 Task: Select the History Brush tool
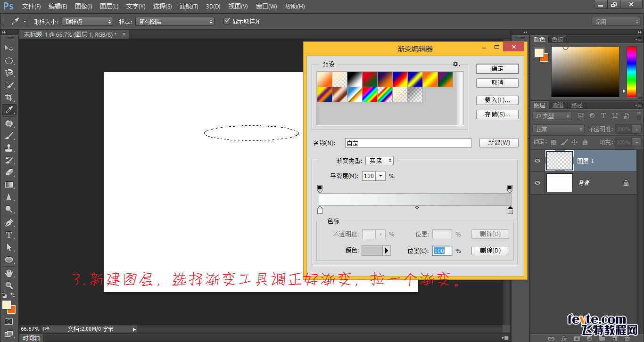pyautogui.click(x=9, y=160)
